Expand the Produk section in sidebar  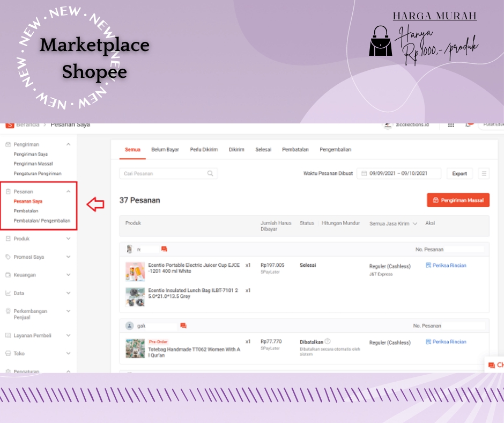[68, 238]
